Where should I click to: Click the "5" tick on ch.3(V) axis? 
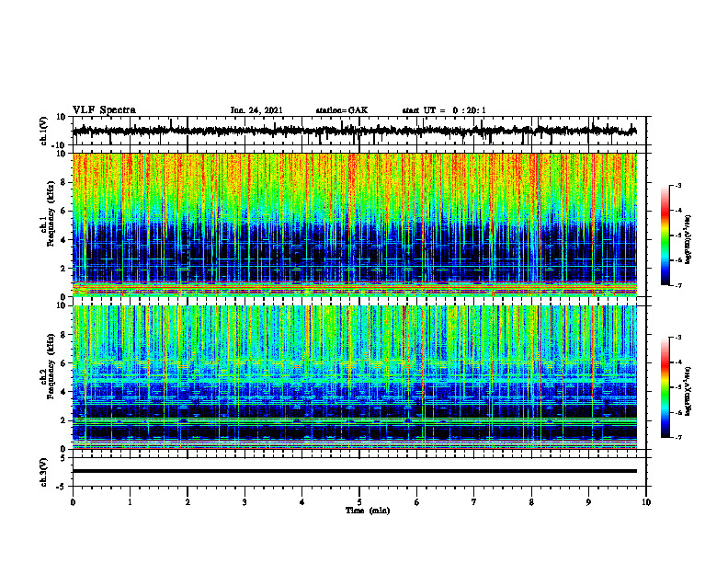[x=64, y=458]
